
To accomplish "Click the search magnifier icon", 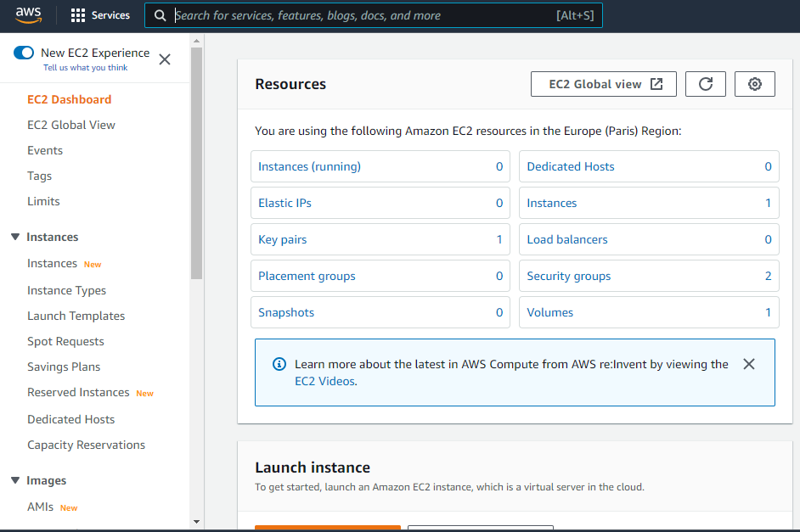I will click(161, 16).
